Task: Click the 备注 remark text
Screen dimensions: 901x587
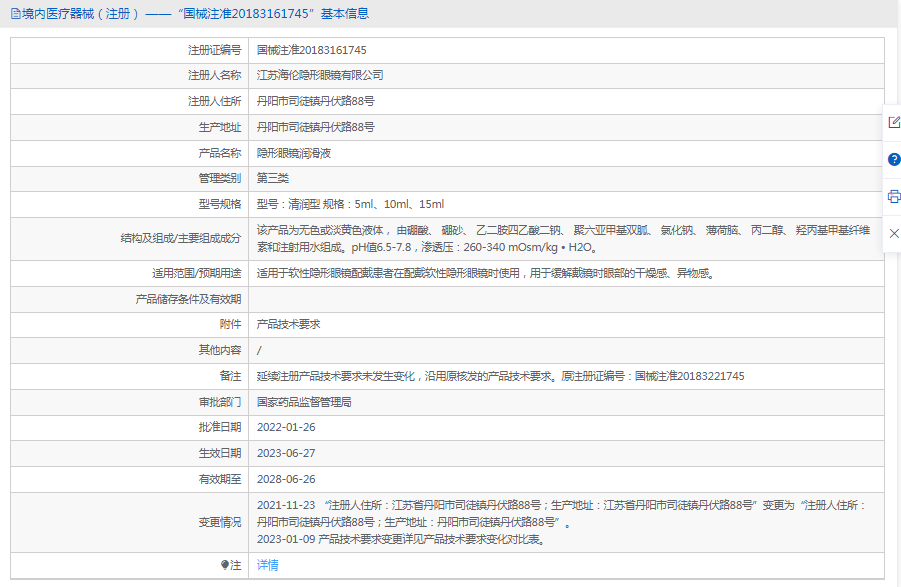Action: coord(500,376)
